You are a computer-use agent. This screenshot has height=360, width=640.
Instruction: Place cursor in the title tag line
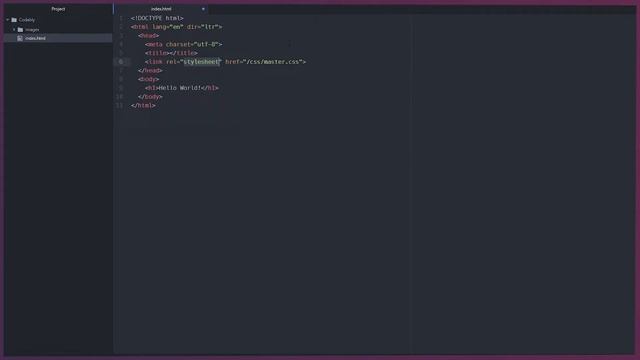171,53
